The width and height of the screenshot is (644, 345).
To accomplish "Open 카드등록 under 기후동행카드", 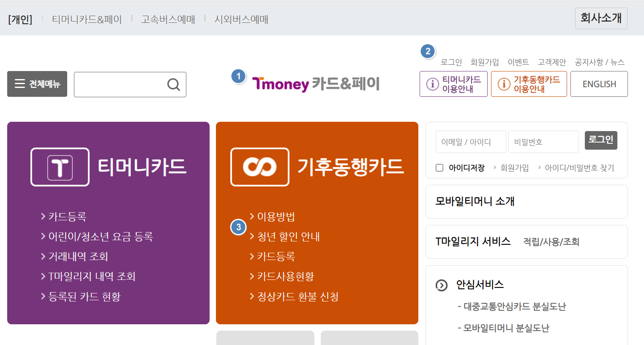I will 276,256.
